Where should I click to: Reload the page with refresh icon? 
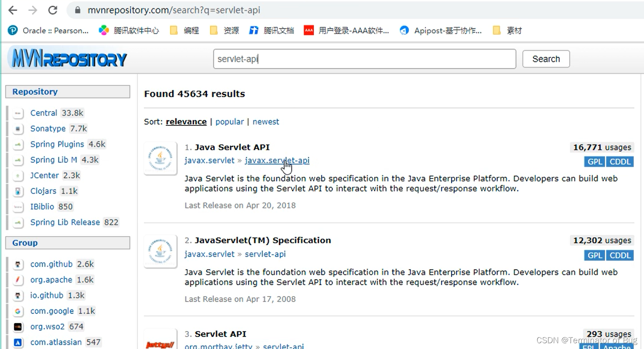(53, 10)
